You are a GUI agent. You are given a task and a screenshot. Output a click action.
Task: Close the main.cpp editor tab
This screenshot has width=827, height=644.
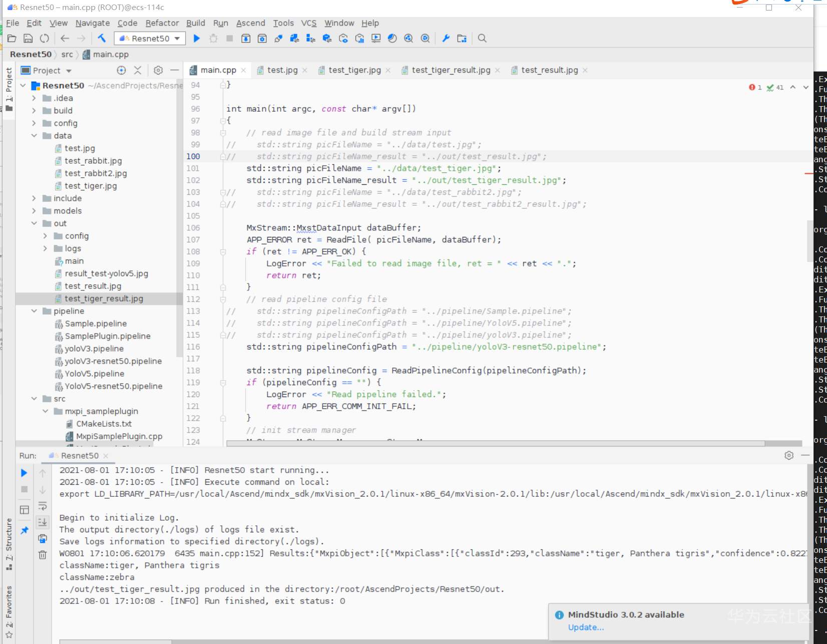243,70
